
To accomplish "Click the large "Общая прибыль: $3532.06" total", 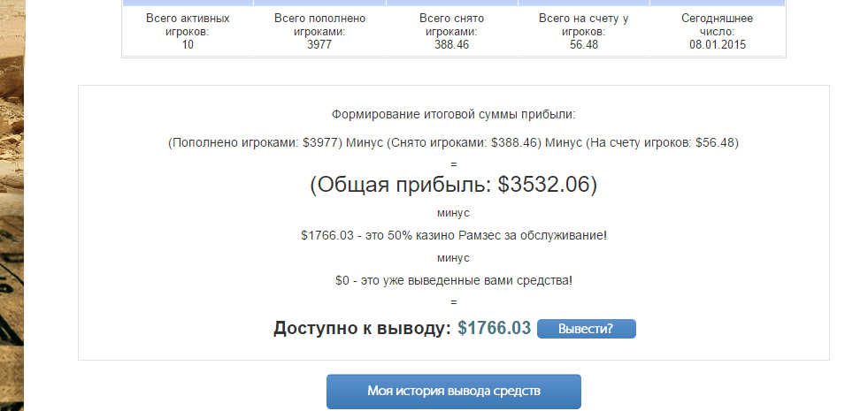I will pos(453,185).
